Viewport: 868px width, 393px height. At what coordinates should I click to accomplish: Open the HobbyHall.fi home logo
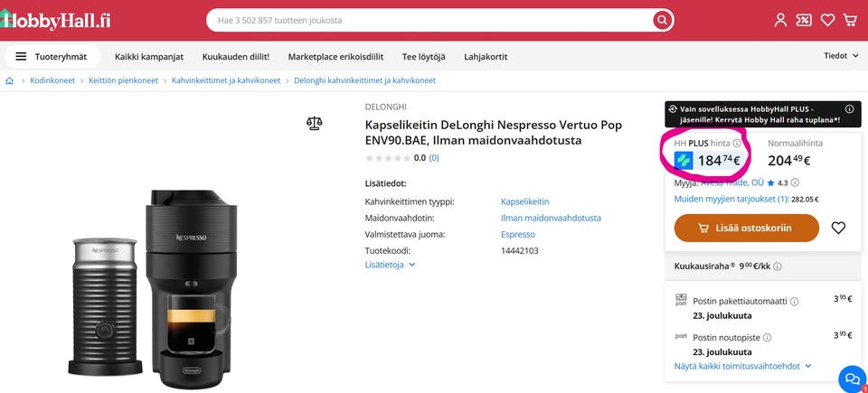pos(55,19)
